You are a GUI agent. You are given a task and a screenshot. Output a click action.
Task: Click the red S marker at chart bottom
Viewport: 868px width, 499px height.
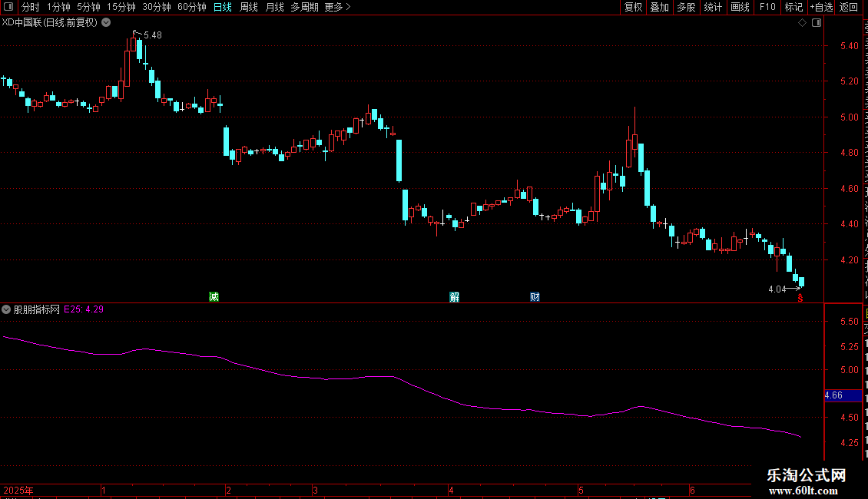pyautogui.click(x=800, y=298)
